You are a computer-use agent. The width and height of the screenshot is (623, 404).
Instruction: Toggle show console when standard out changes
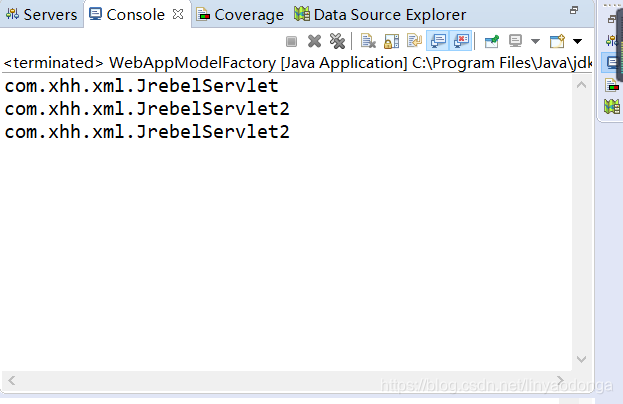438,41
